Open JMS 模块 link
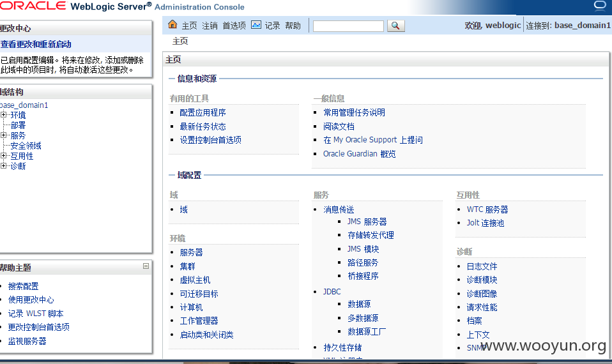Image resolution: width=612 pixels, height=364 pixels. coord(363,249)
